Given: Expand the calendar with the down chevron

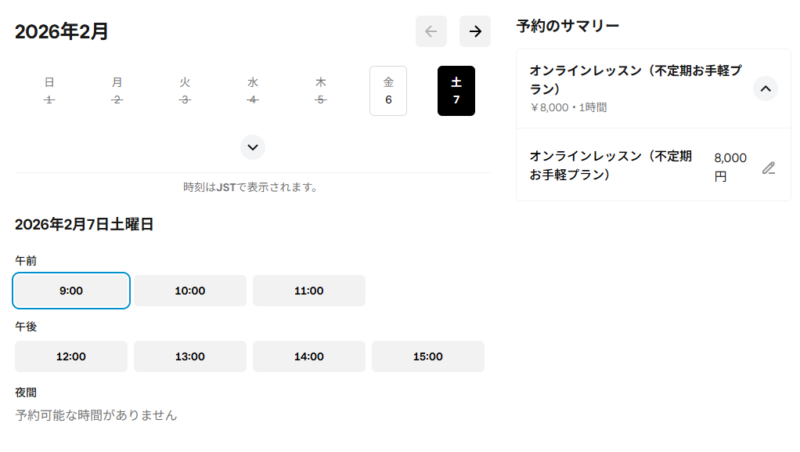Looking at the screenshot, I should click(253, 147).
